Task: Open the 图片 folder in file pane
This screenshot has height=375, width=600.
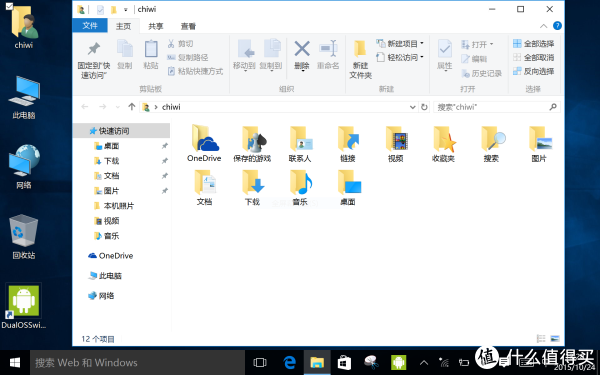Action: (x=539, y=143)
